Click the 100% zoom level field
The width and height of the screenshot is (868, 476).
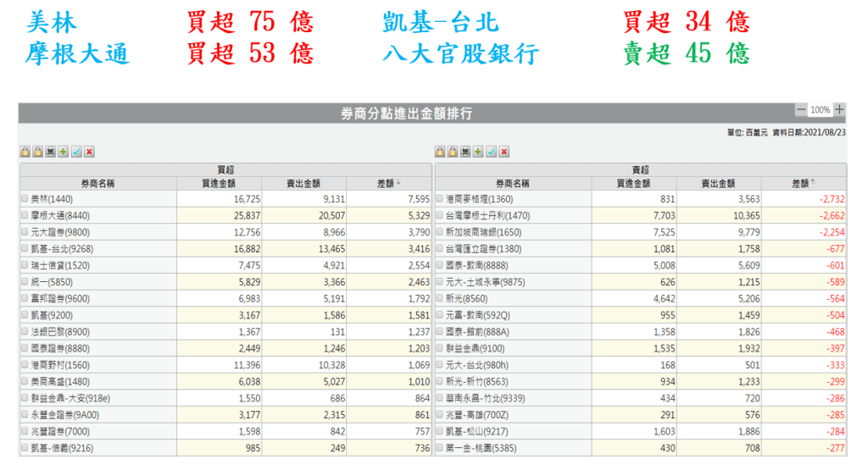pos(820,110)
